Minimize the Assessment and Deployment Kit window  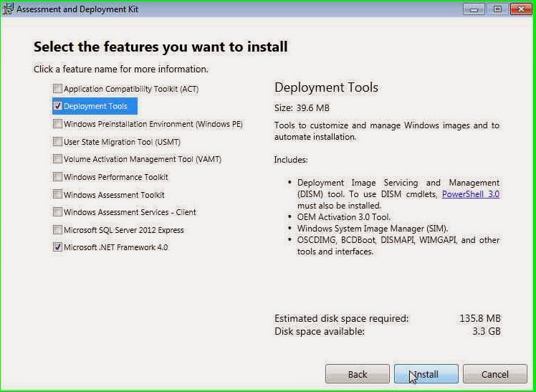coord(473,9)
